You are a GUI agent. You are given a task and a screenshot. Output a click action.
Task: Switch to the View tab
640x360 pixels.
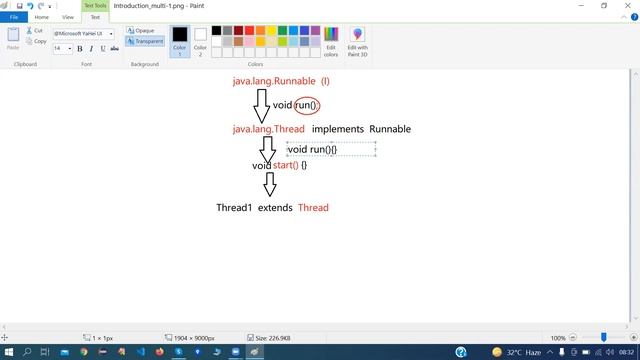[68, 17]
